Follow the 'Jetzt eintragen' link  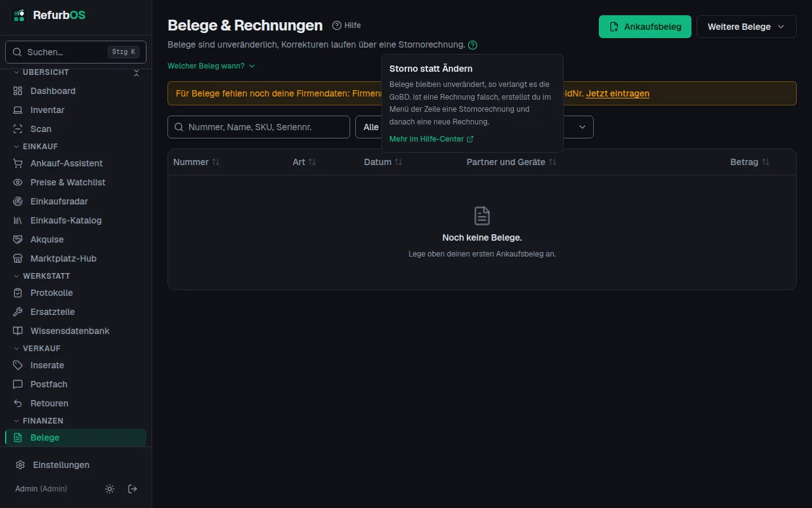pos(618,93)
